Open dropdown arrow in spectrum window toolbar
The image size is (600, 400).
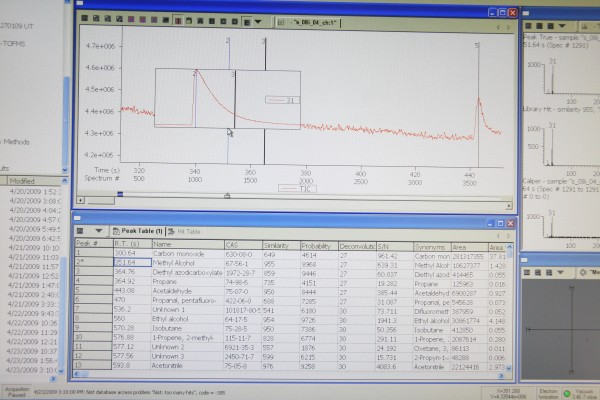click(x=562, y=26)
